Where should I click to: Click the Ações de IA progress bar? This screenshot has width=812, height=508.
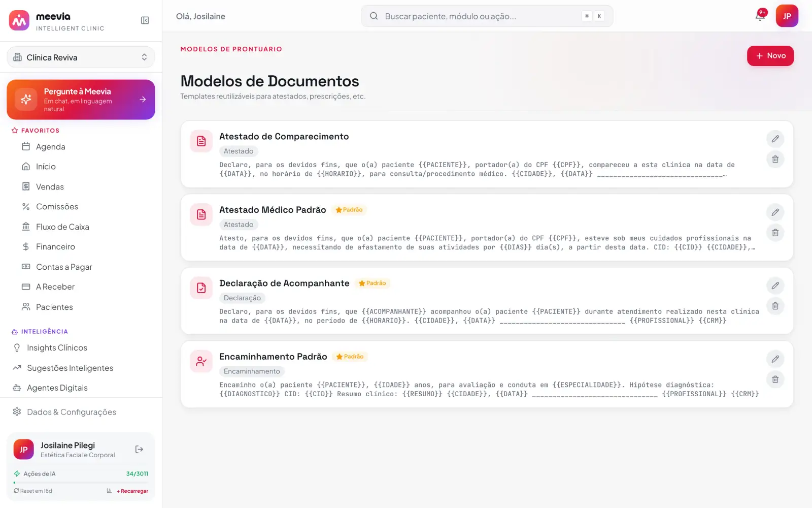pyautogui.click(x=81, y=483)
